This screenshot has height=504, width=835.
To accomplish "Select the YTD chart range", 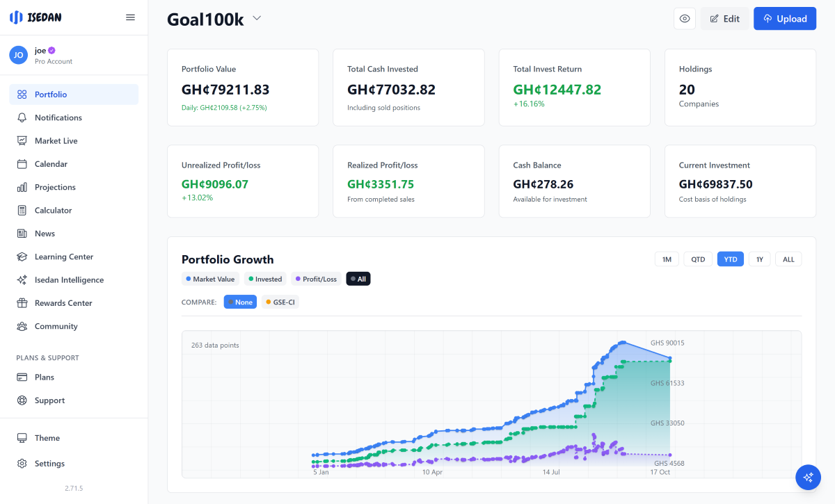I will 731,259.
